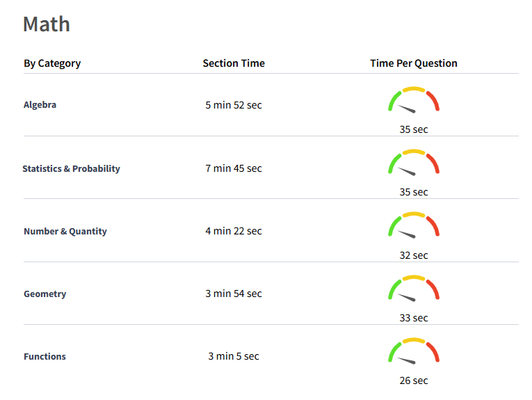
Task: Click the Algebra time-per-question gauge icon
Action: 414,99
